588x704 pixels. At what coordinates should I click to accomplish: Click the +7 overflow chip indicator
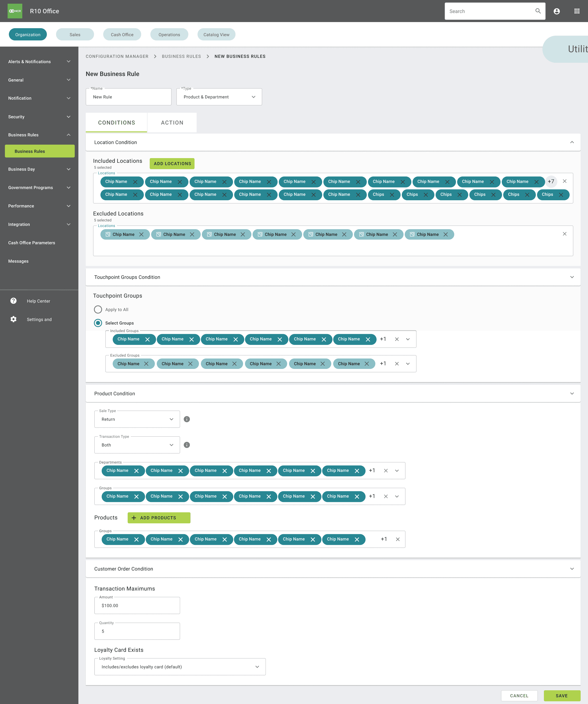(551, 181)
